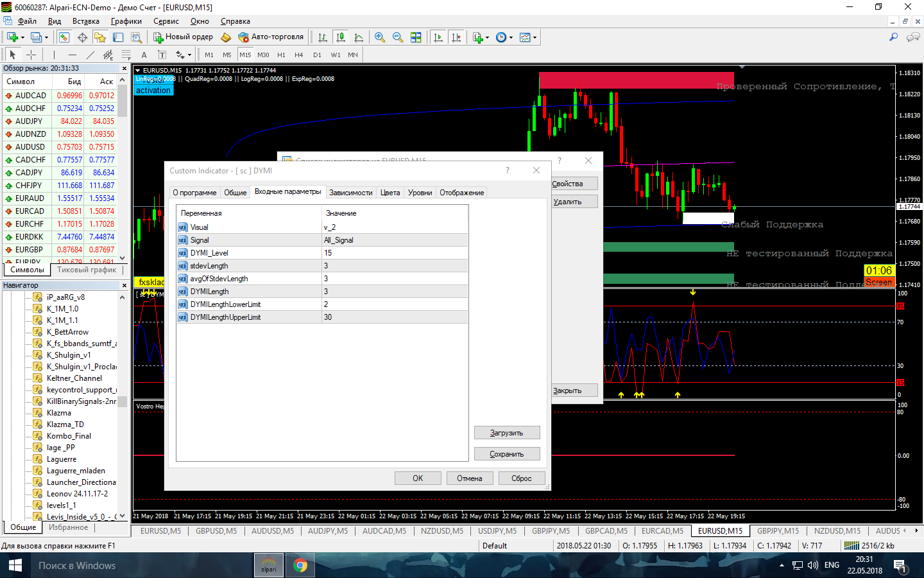Switch to the M5 timeframe
924x578 pixels.
[227, 55]
